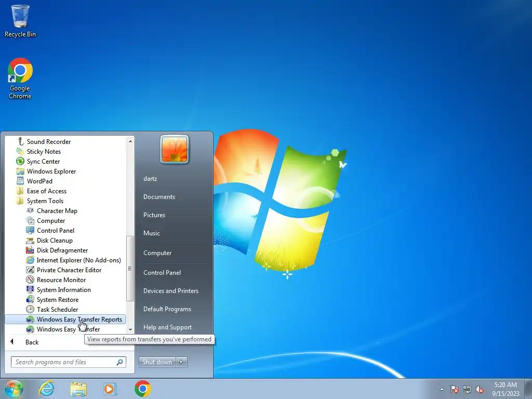Select the Sticky Notes text entry
Screen dimensions: 532x399
tap(44, 151)
